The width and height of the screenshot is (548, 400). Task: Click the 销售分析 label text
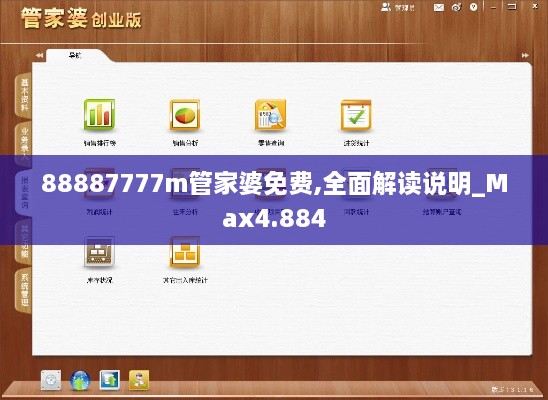(185, 143)
